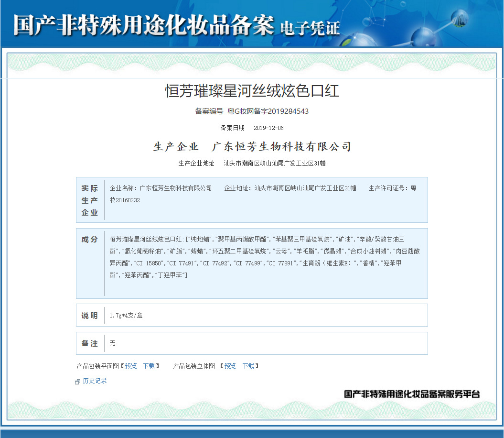
Task: Click the 国产非特殊用途化妆品备案服务平台 footer stamp
Action: tap(412, 394)
